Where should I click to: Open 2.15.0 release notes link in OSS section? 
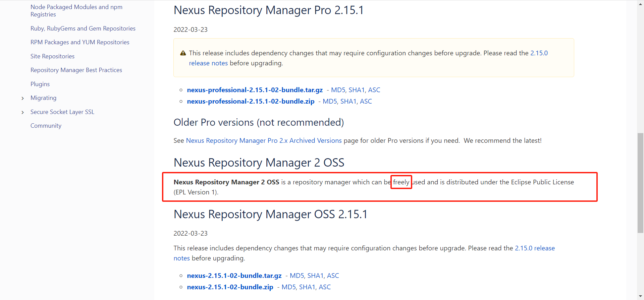pyautogui.click(x=535, y=248)
